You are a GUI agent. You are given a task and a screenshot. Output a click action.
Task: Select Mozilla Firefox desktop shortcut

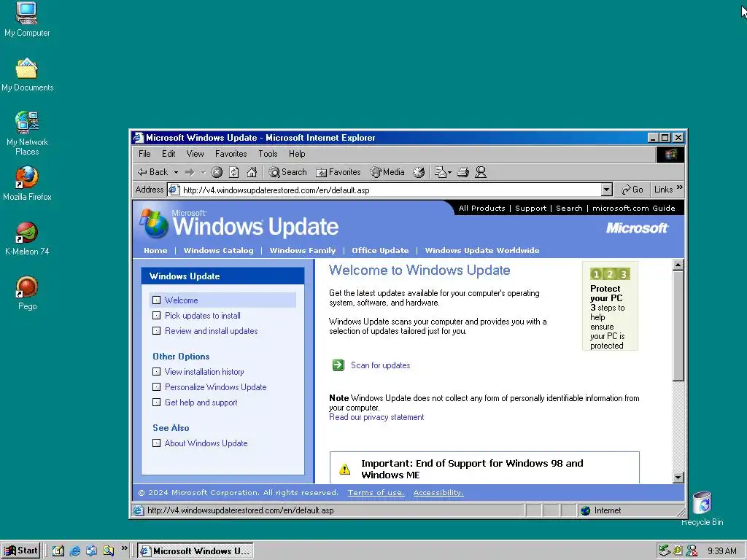click(27, 184)
